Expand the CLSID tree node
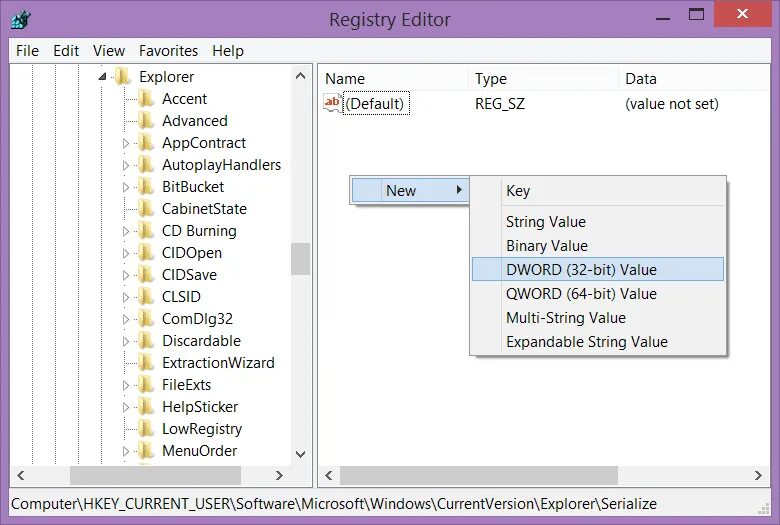 126,297
